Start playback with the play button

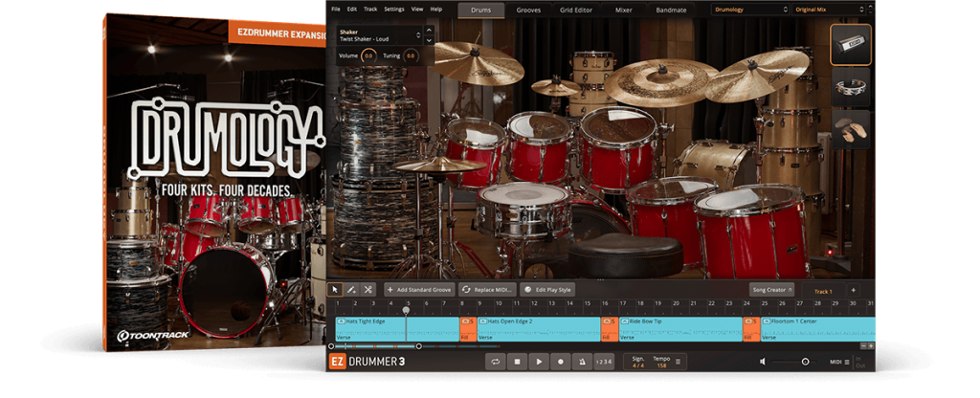[x=538, y=361]
